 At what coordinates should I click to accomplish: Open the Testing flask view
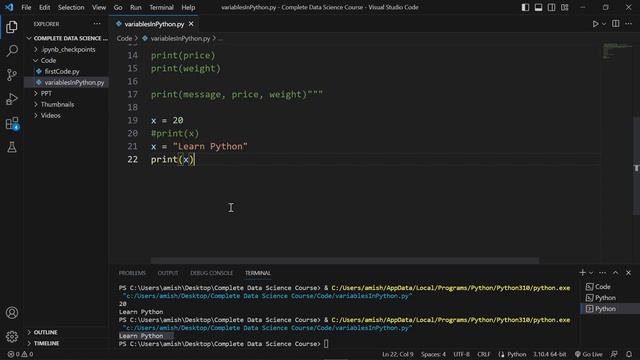[12, 147]
